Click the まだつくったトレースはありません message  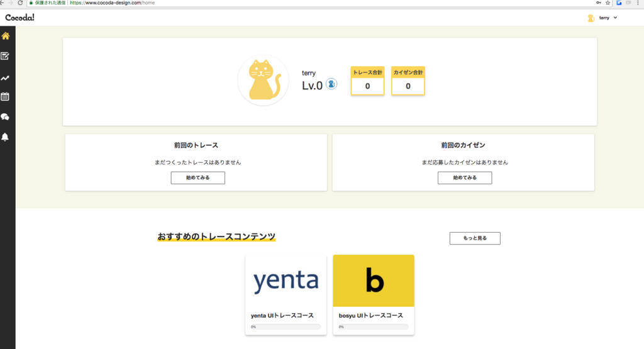pyautogui.click(x=198, y=162)
